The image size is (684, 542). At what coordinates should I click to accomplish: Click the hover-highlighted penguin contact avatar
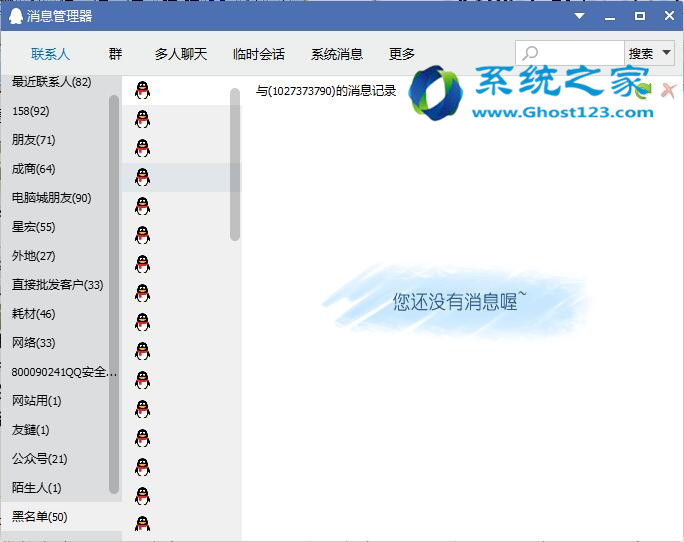tap(142, 177)
